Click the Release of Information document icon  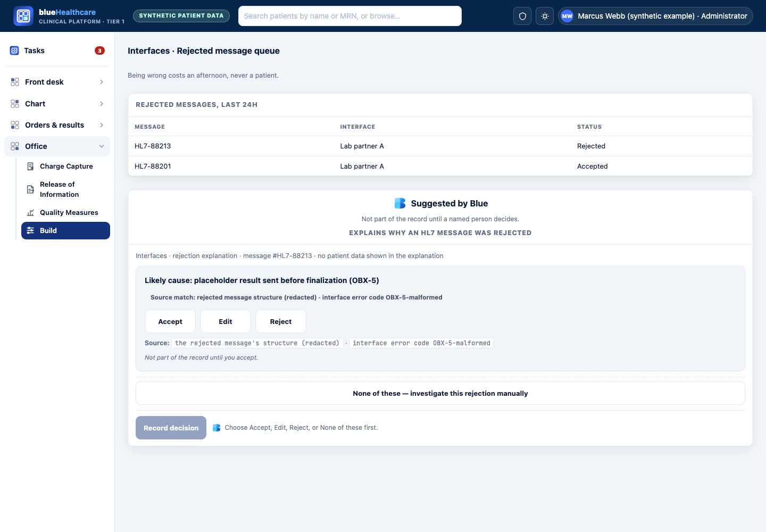coord(30,189)
